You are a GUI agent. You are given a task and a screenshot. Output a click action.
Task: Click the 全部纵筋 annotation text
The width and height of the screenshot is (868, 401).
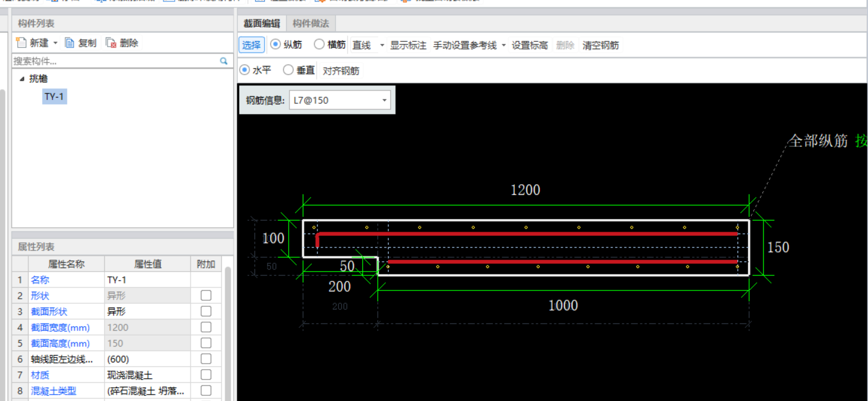pyautogui.click(x=818, y=141)
